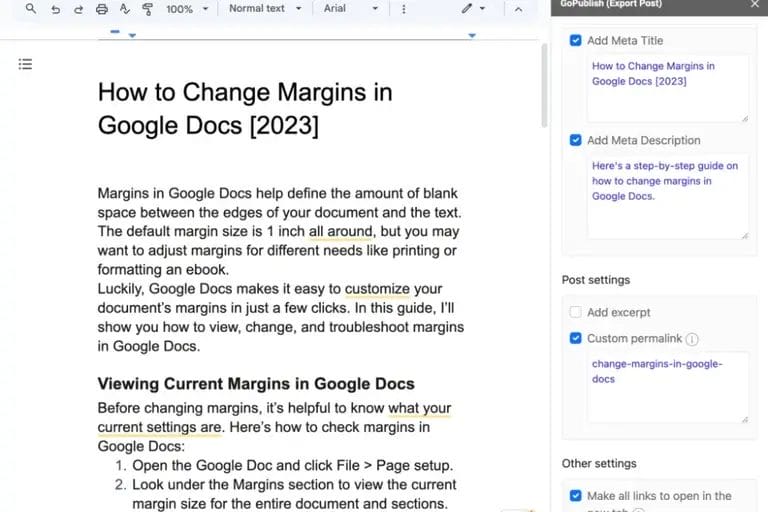Click the 'Post settings' section label
The width and height of the screenshot is (768, 512).
[596, 280]
